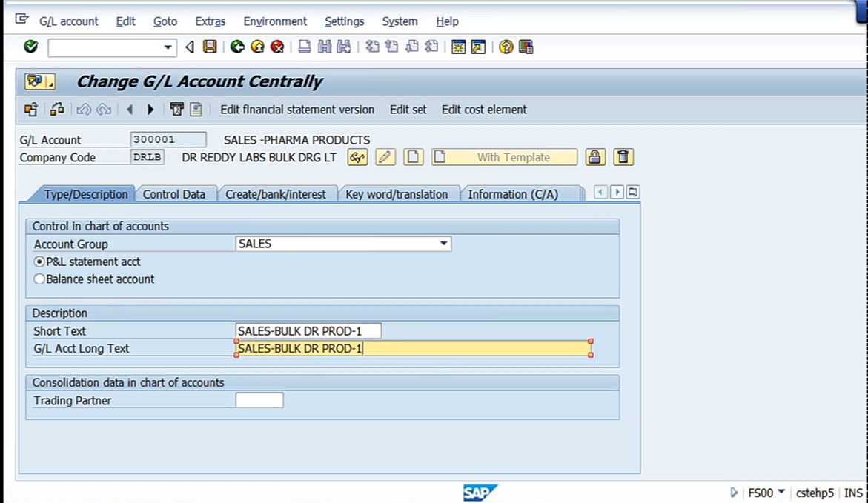Screen dimensions: 868x503
Task: Click Edit cost element button
Action: [x=484, y=110]
